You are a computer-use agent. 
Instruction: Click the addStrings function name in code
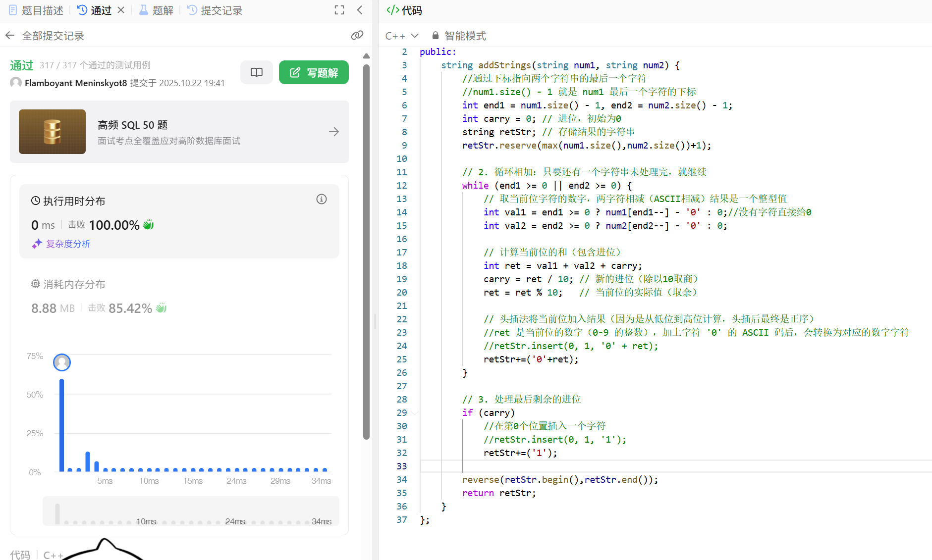504,65
